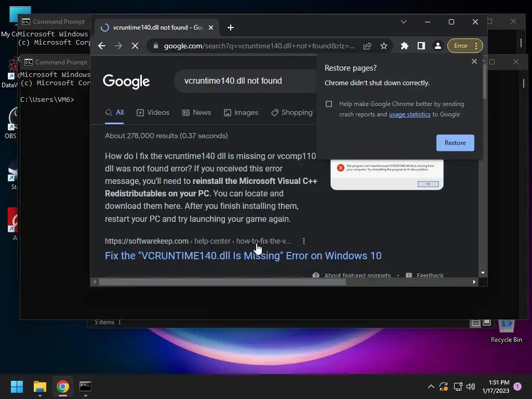The image size is (532, 399).
Task: Click front Command Prompt title bar icon
Action: (29, 62)
